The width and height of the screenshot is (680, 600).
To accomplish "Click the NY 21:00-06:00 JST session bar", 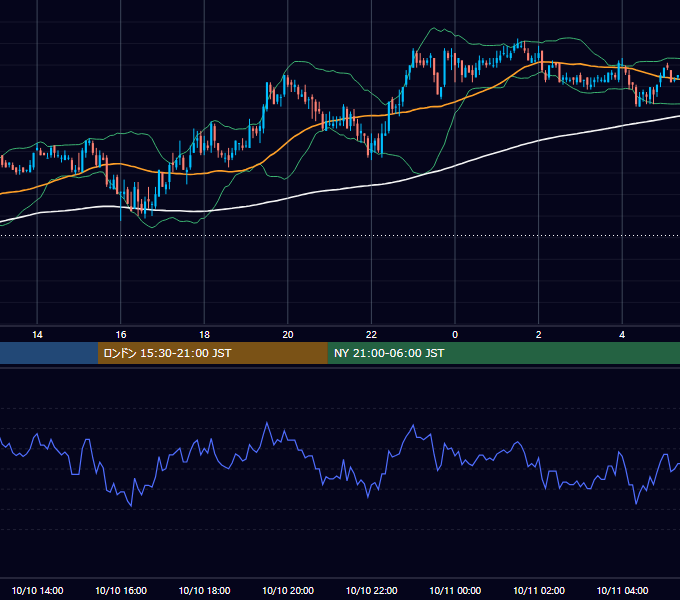I will coord(503,353).
